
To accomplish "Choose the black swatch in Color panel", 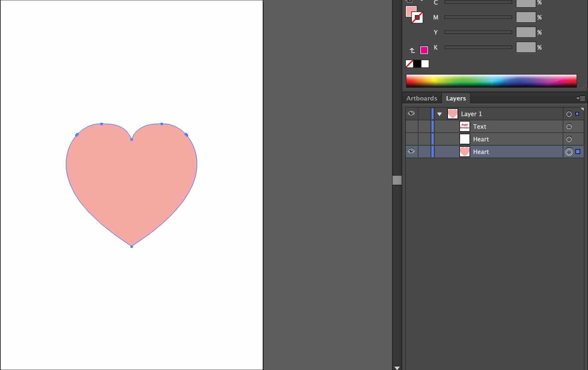I will pos(417,64).
